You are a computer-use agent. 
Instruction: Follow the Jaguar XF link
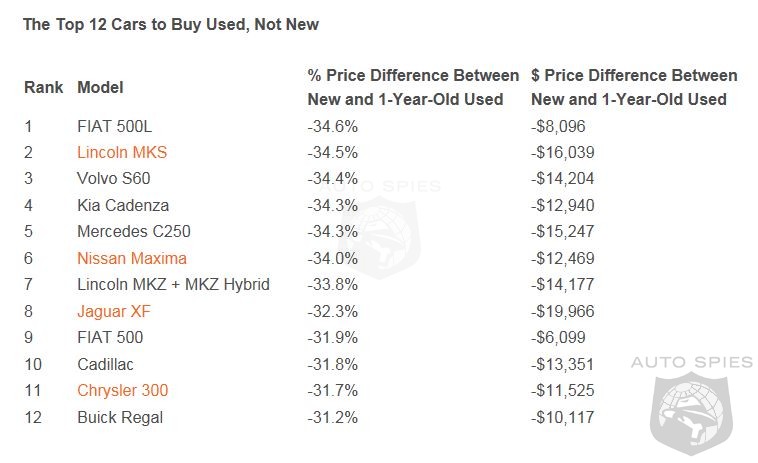(114, 311)
